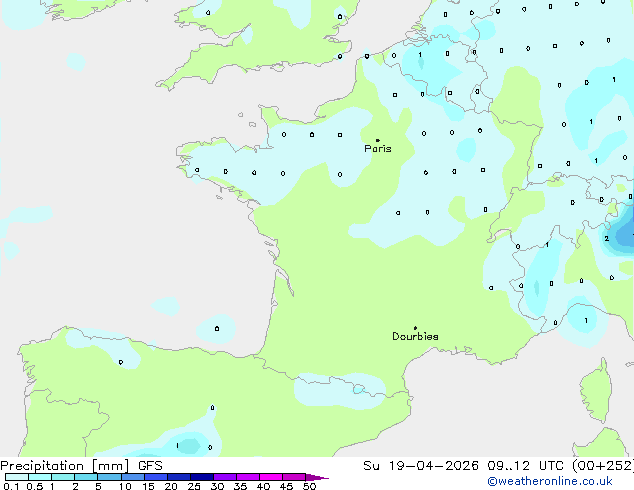Pick the 1–2 mm legend swatch
Image resolution: width=634 pixels, height=490 pixels.
pyautogui.click(x=63, y=477)
